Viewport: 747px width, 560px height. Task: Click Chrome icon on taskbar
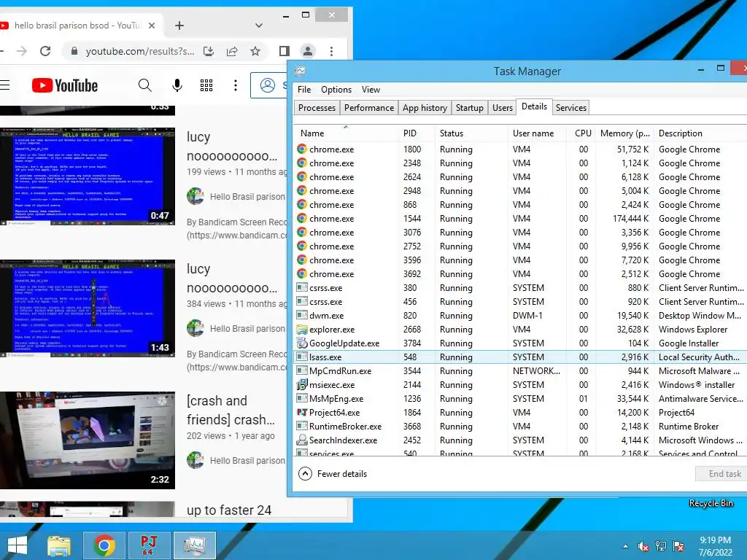[104, 545]
